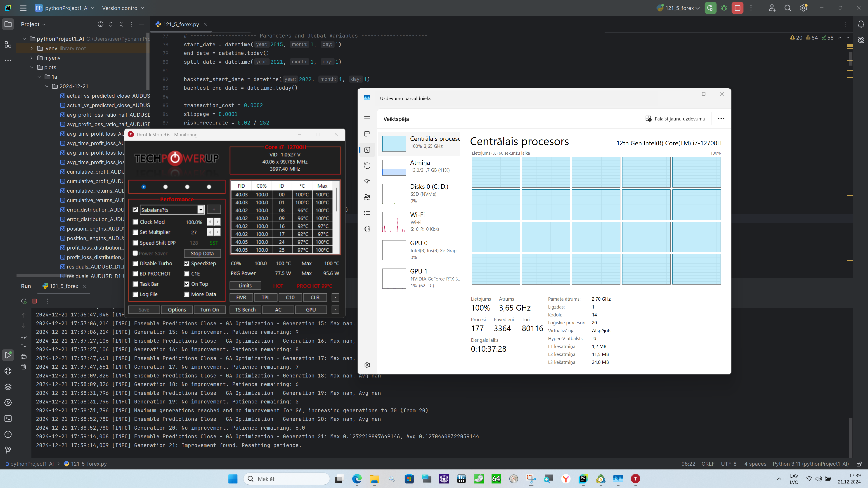868x488 pixels.
Task: Click the Debug bug icon in PyCharm toolbar
Action: pyautogui.click(x=724, y=8)
